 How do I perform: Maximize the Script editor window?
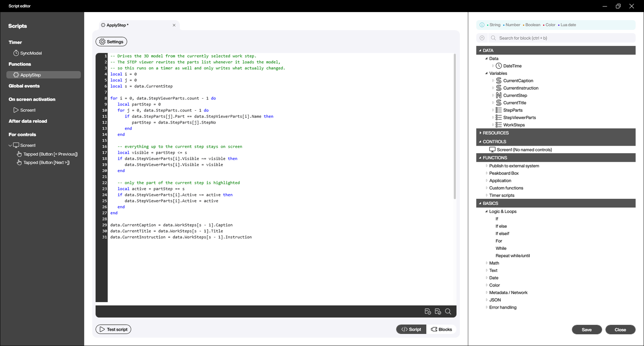tap(618, 6)
